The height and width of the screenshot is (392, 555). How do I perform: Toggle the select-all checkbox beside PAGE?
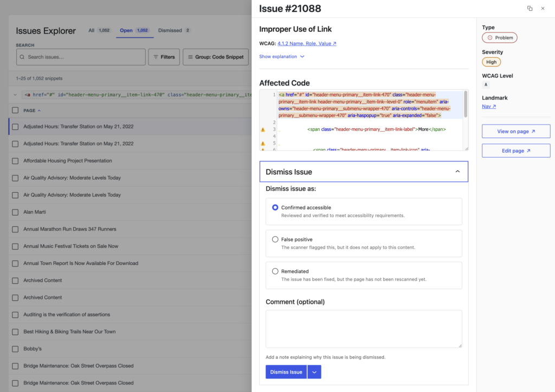pyautogui.click(x=15, y=110)
